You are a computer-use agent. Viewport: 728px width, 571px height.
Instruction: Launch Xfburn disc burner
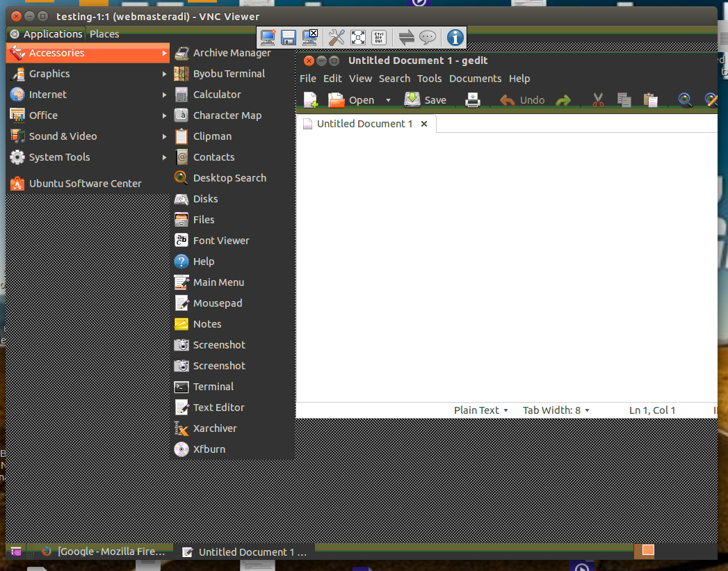click(x=233, y=449)
